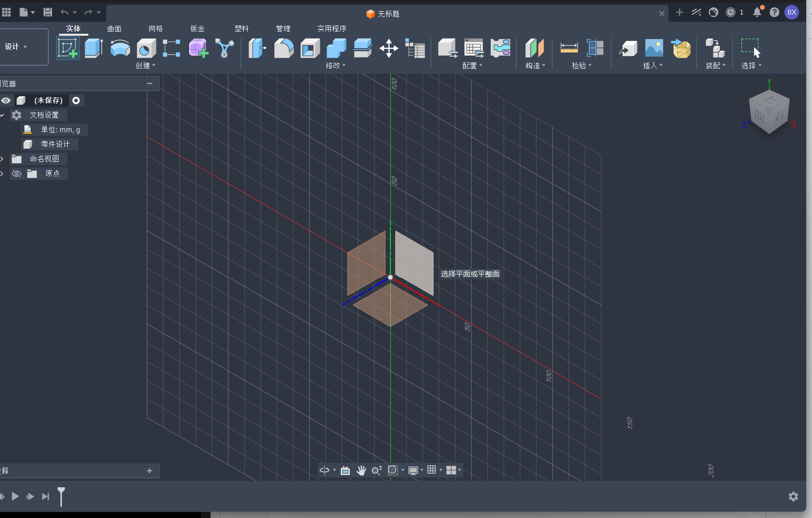Screen dimensions: 812x518
Task: Select the Press Pull tool
Action: pyautogui.click(x=257, y=48)
